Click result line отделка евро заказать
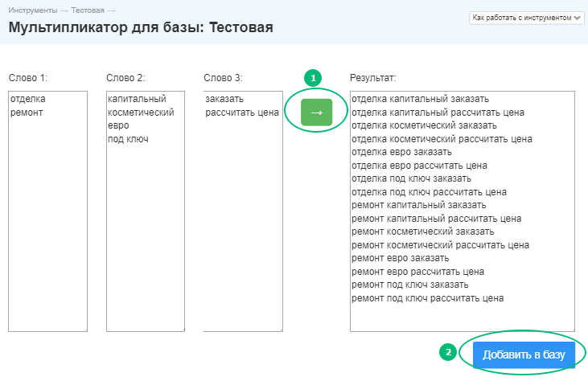The image size is (588, 381). 402,152
